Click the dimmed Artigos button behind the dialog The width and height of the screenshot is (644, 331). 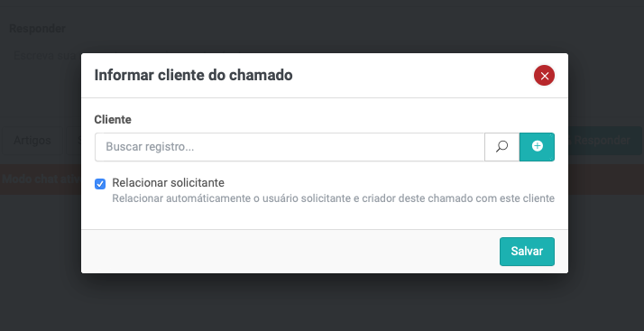pos(32,141)
